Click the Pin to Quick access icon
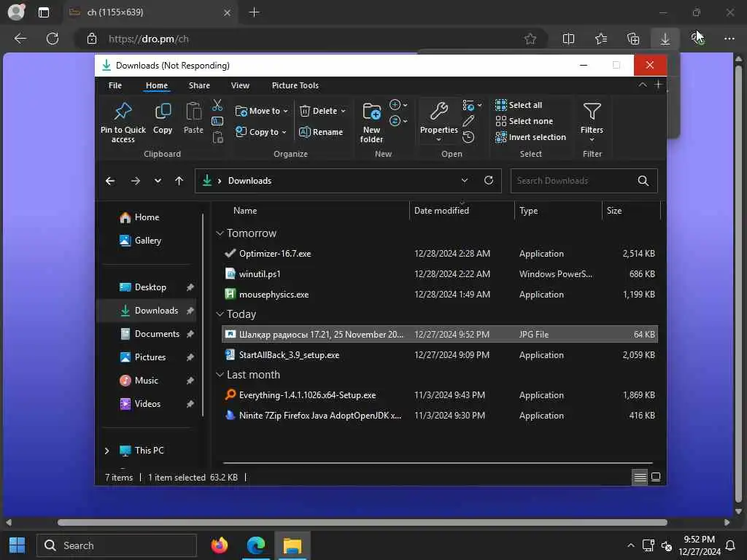The height and width of the screenshot is (560, 747). 123,112
